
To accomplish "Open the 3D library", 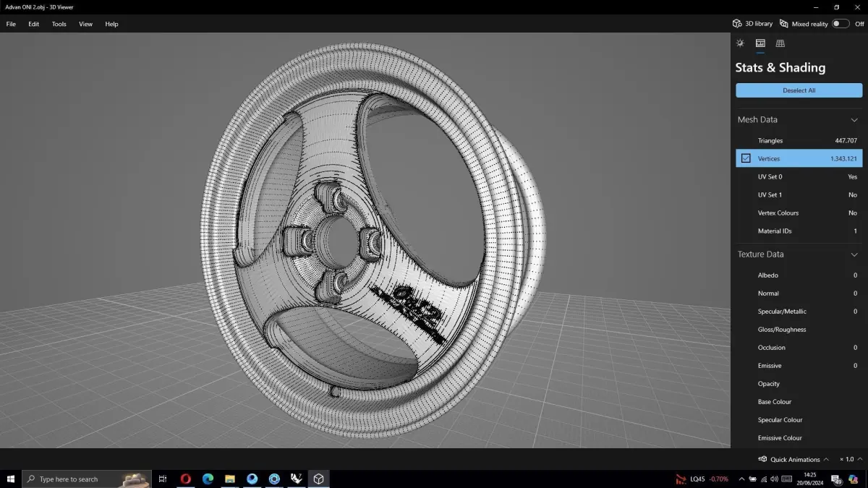I will click(752, 24).
